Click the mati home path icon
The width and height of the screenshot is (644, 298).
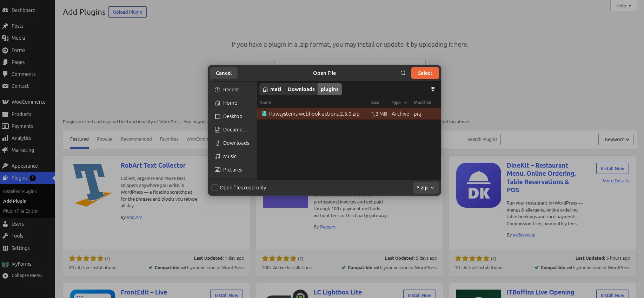265,89
